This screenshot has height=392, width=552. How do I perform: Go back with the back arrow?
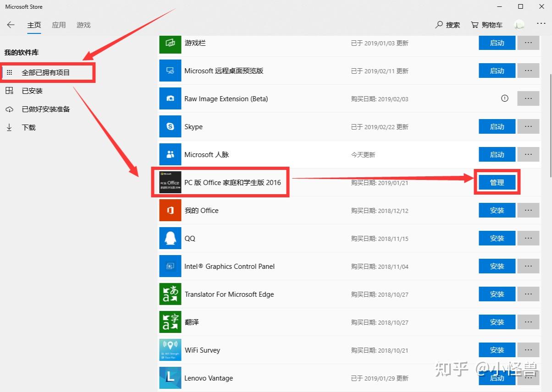click(x=11, y=25)
